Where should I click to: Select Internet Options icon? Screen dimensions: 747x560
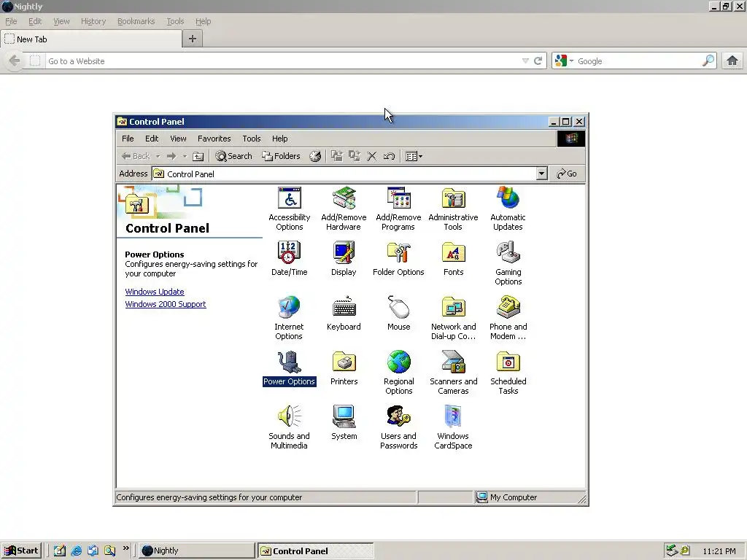point(289,308)
